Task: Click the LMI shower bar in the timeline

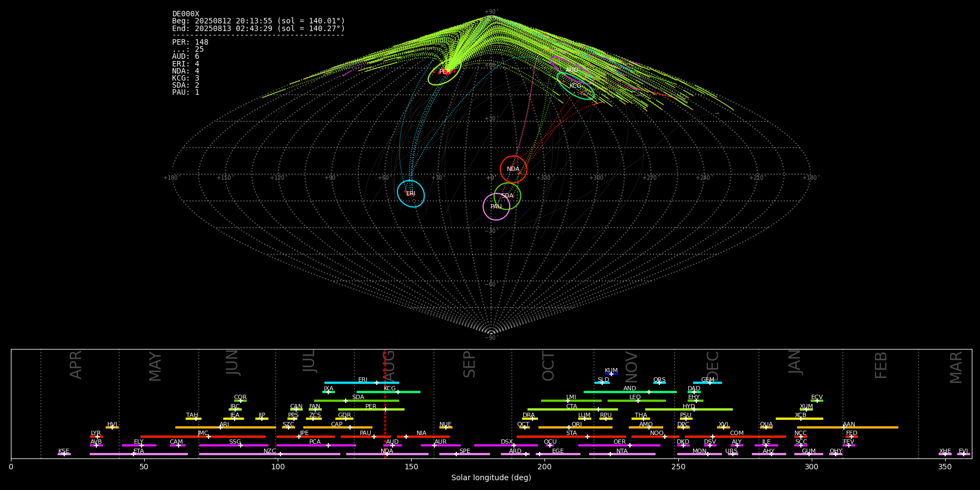Action: pyautogui.click(x=571, y=401)
